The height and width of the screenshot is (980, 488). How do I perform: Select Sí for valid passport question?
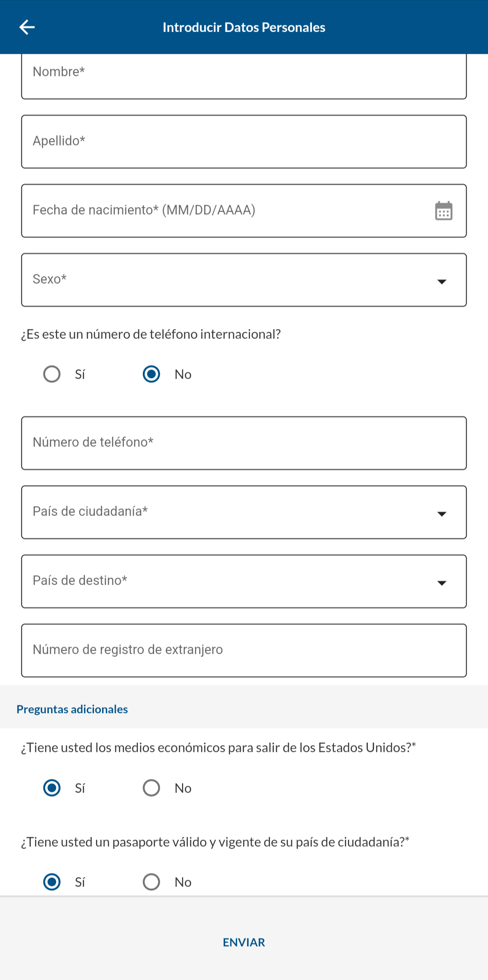point(52,882)
